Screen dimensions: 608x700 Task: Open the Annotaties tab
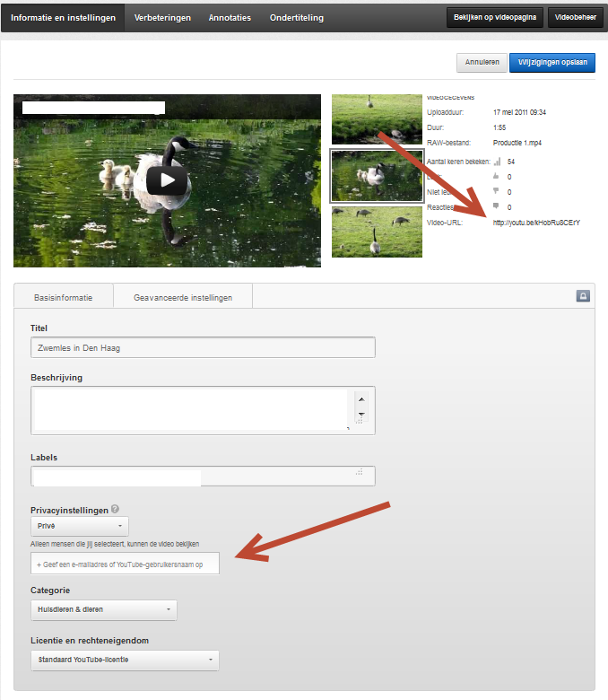click(230, 18)
